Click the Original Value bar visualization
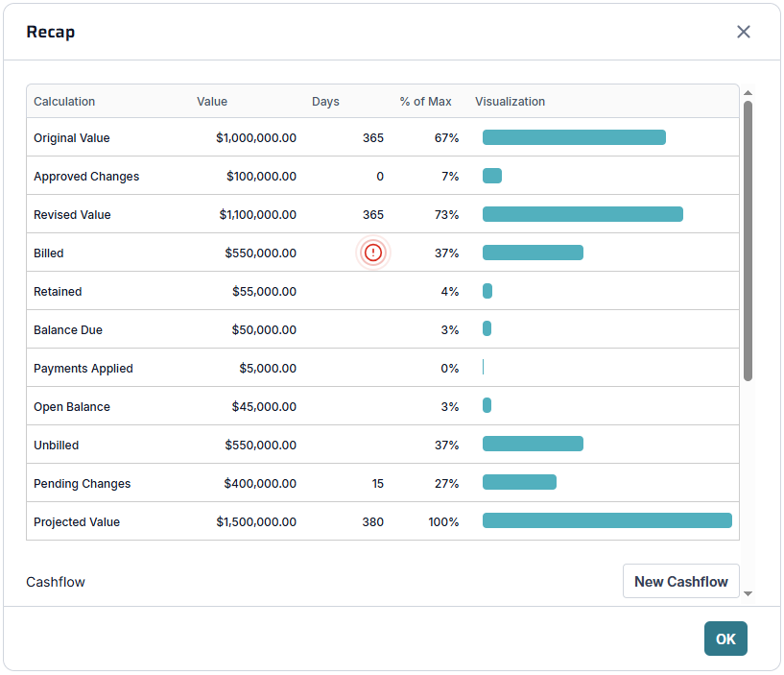The width and height of the screenshot is (784, 675). click(574, 137)
